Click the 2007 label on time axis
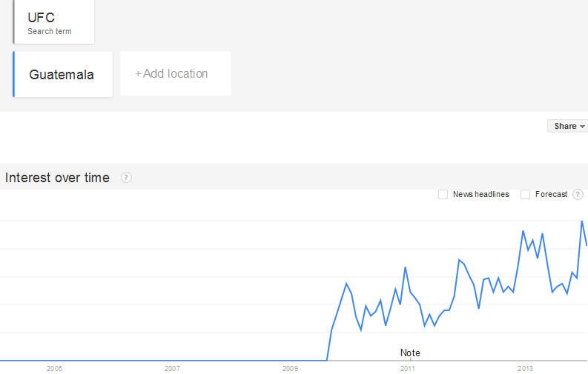The width and height of the screenshot is (588, 374). [x=172, y=368]
